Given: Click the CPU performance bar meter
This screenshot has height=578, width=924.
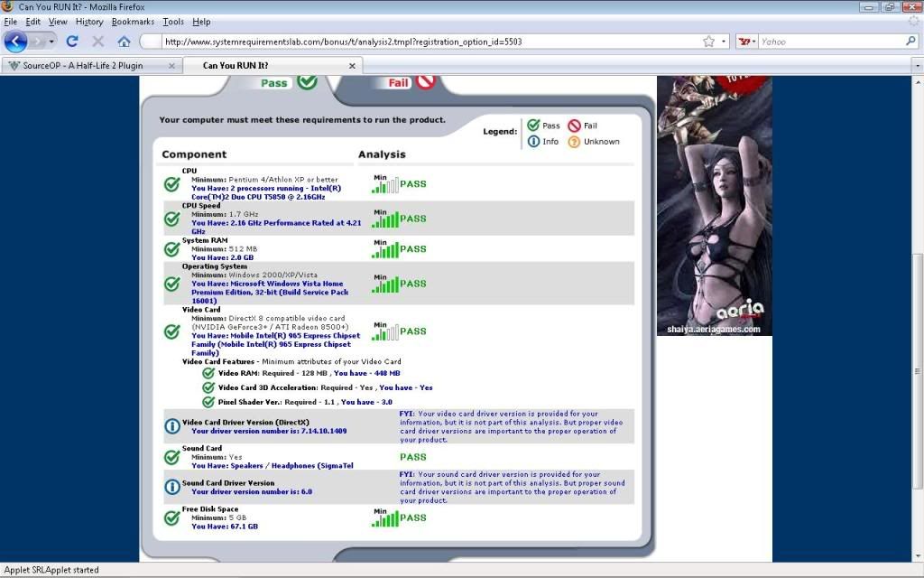Looking at the screenshot, I should (385, 185).
